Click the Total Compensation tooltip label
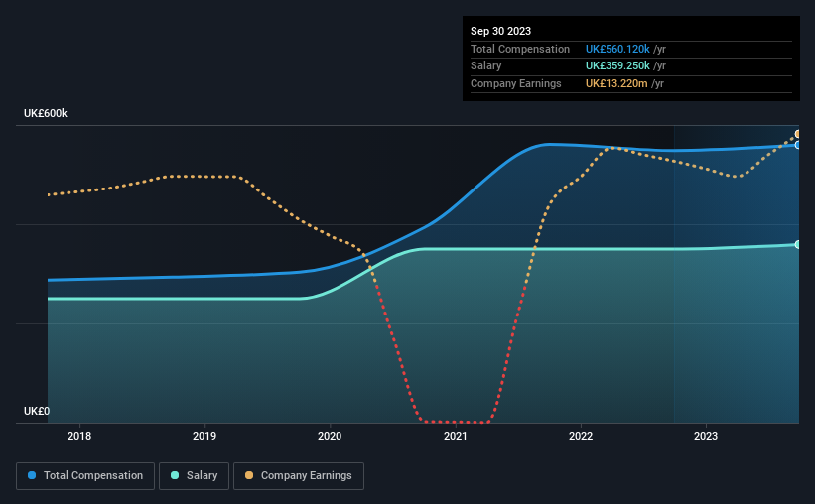 pyautogui.click(x=520, y=49)
